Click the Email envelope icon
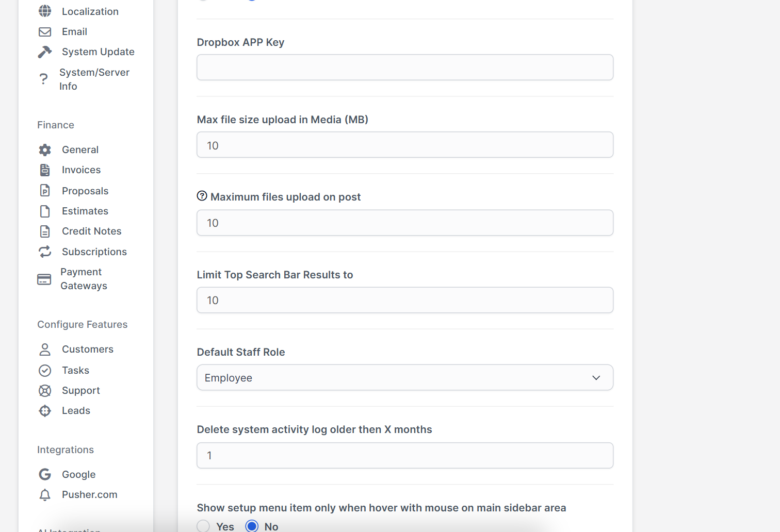This screenshot has height=532, width=780. click(x=45, y=32)
